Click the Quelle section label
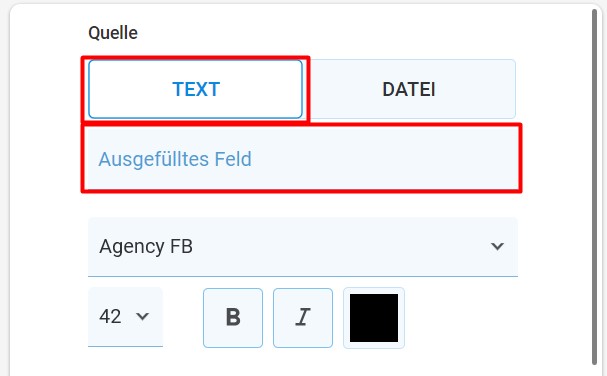 (x=113, y=33)
